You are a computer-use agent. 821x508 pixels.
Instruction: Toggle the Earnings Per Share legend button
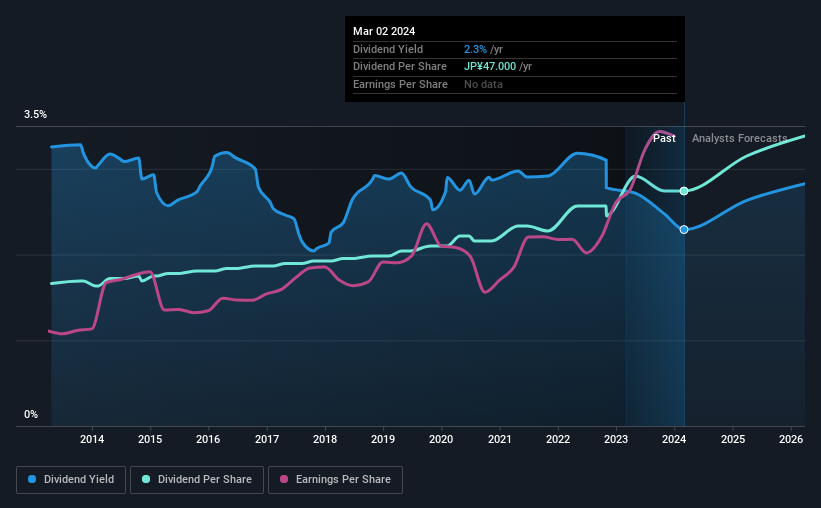(x=335, y=480)
